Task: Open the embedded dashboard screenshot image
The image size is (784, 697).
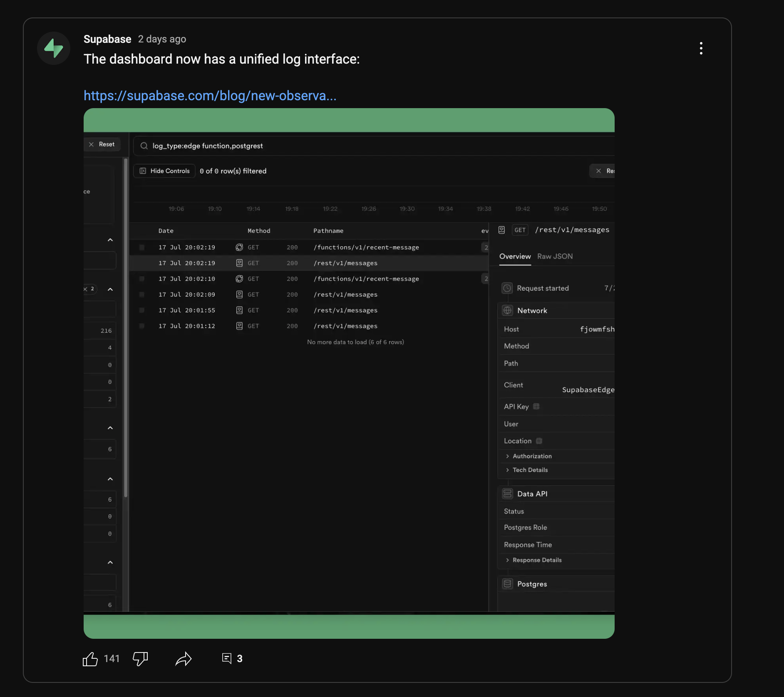Action: point(349,373)
